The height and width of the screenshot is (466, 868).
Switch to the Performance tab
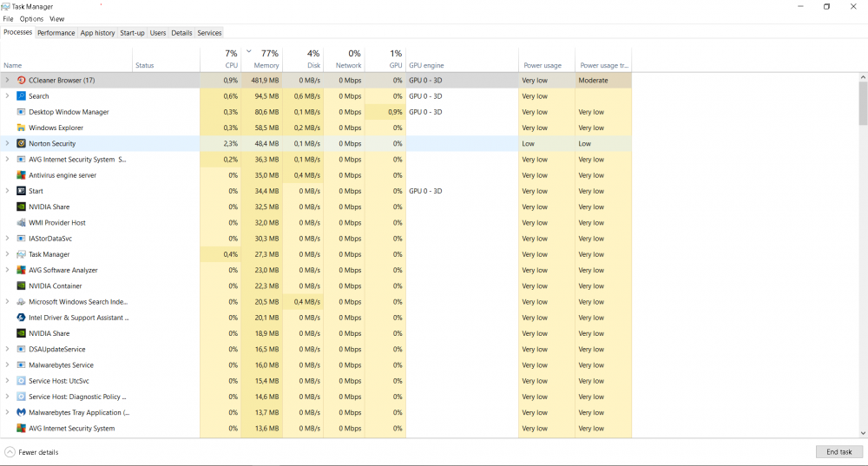56,33
